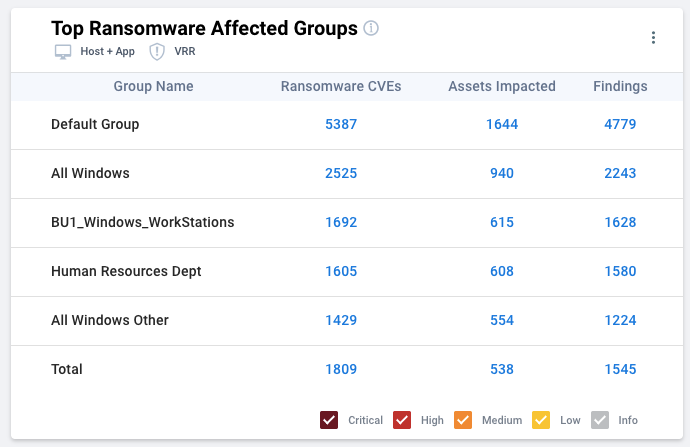Click the Host + App monitor icon
Screen dimensions: 690x447
[63, 52]
